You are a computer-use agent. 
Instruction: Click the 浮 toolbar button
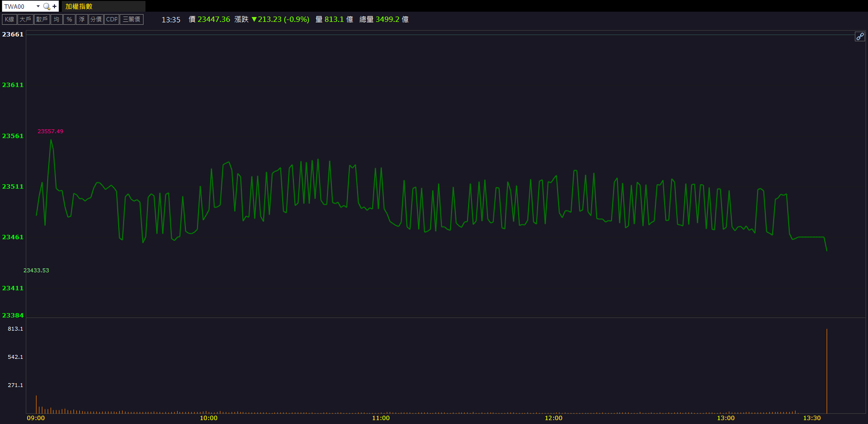coord(82,19)
